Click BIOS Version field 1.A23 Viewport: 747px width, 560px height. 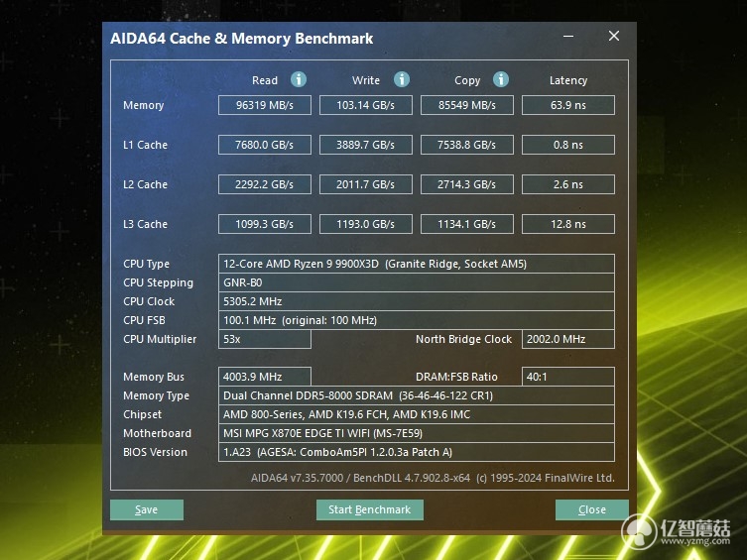417,452
